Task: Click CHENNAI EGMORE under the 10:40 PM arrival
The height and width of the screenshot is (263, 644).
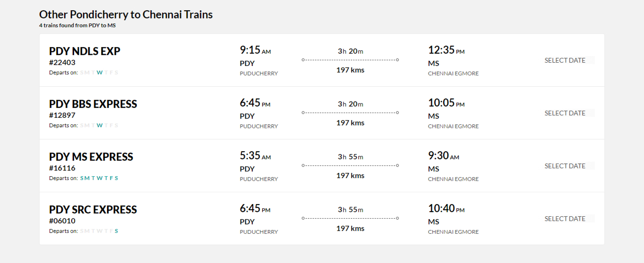Action: point(453,232)
